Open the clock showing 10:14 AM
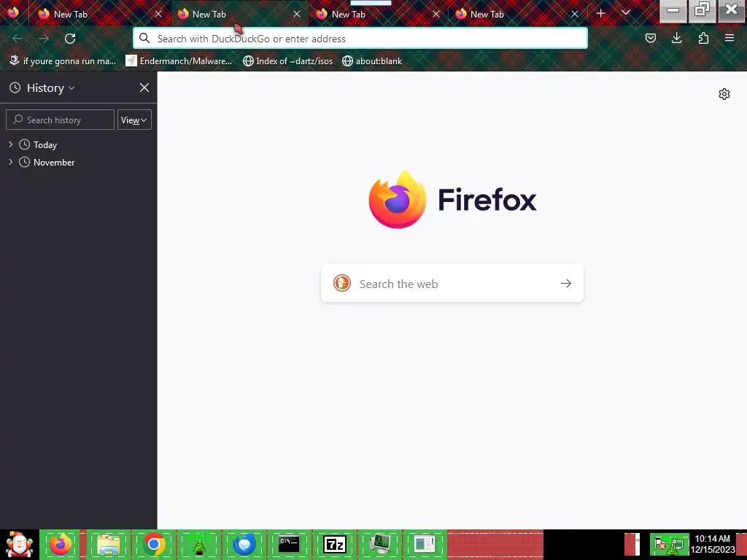Image resolution: width=747 pixels, height=560 pixels. pyautogui.click(x=713, y=544)
